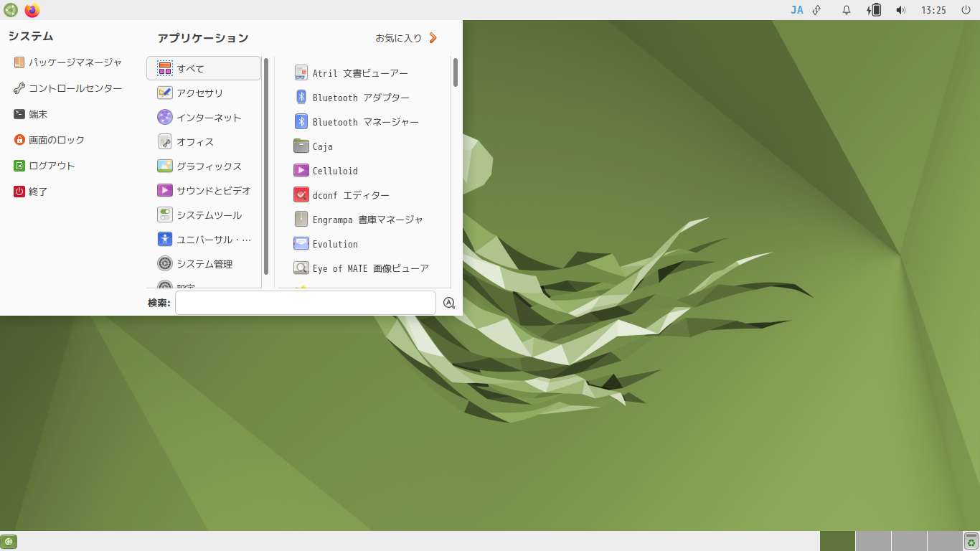The width and height of the screenshot is (980, 551).
Task: Open the notifications bell indicator
Action: pyautogui.click(x=847, y=10)
